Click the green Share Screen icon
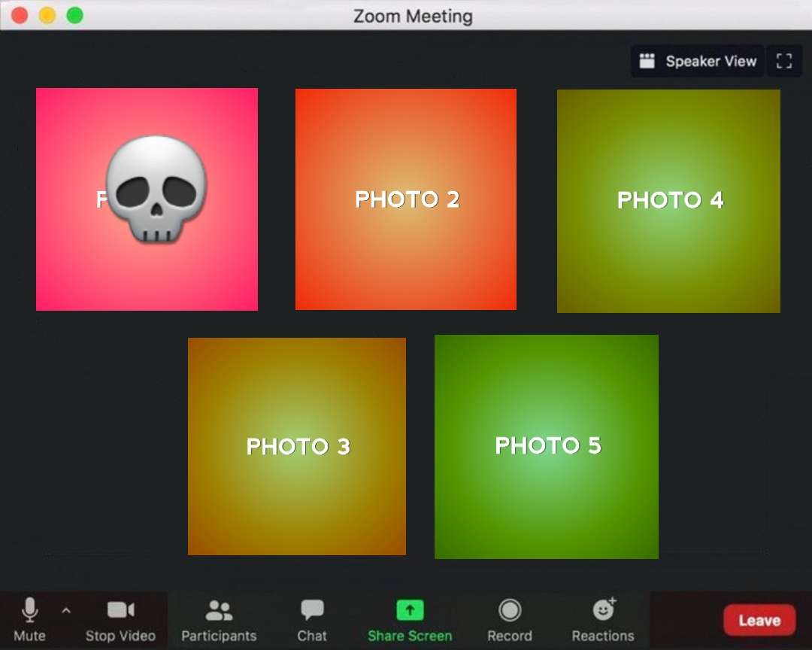The image size is (812, 650). pos(410,610)
